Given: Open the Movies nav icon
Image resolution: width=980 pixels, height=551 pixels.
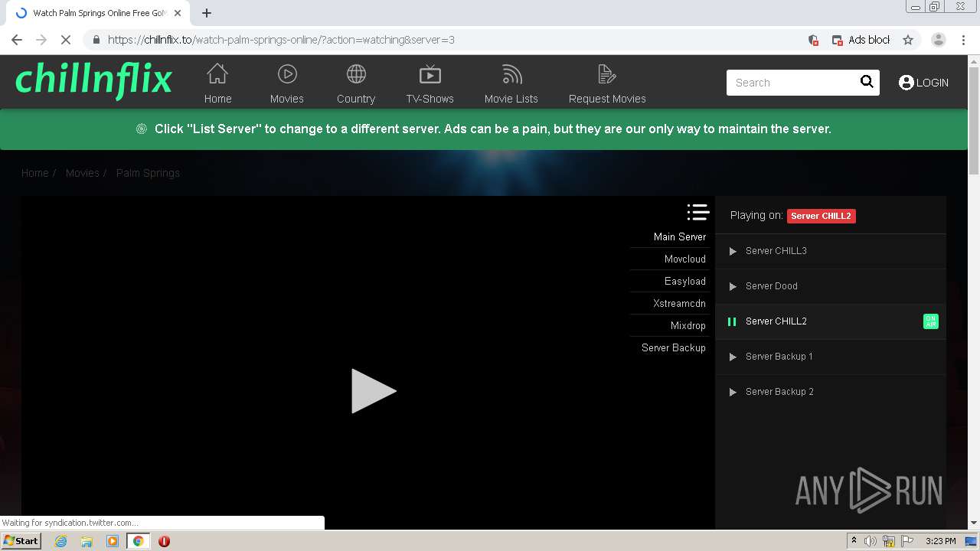Looking at the screenshot, I should [x=287, y=73].
